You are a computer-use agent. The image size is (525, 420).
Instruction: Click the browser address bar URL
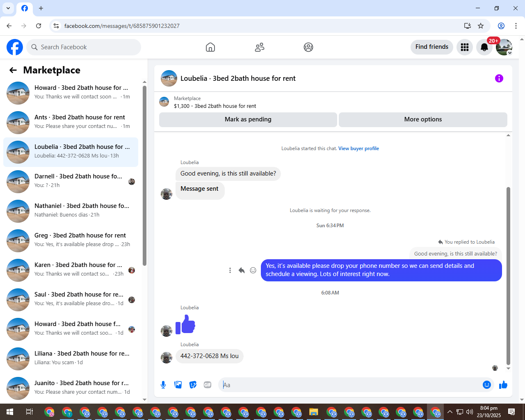[122, 26]
